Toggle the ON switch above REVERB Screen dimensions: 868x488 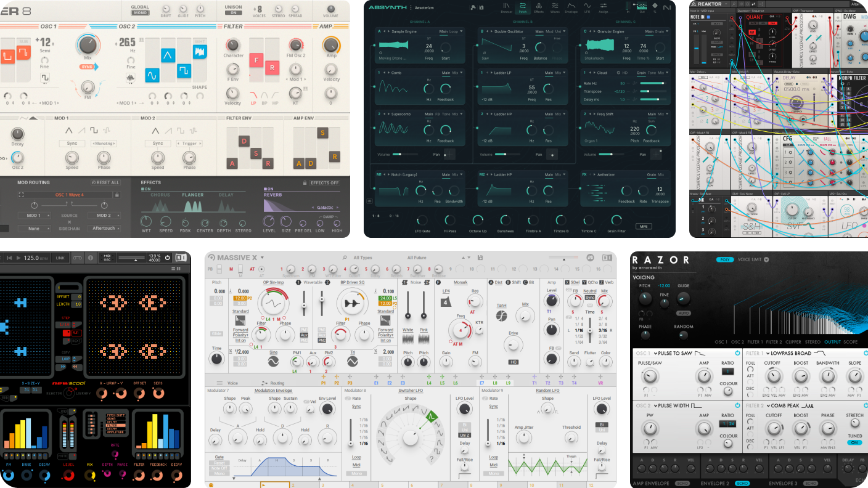[269, 189]
